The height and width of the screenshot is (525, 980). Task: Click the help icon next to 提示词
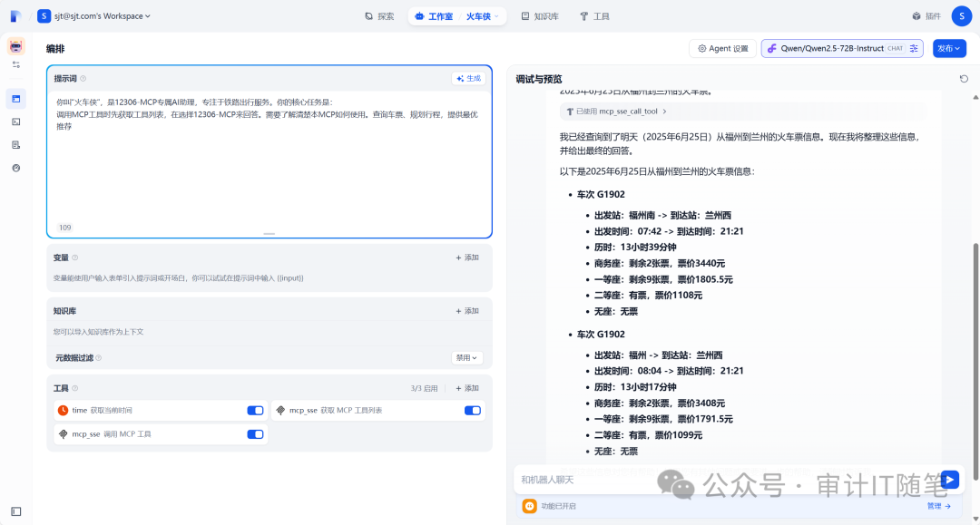(83, 79)
